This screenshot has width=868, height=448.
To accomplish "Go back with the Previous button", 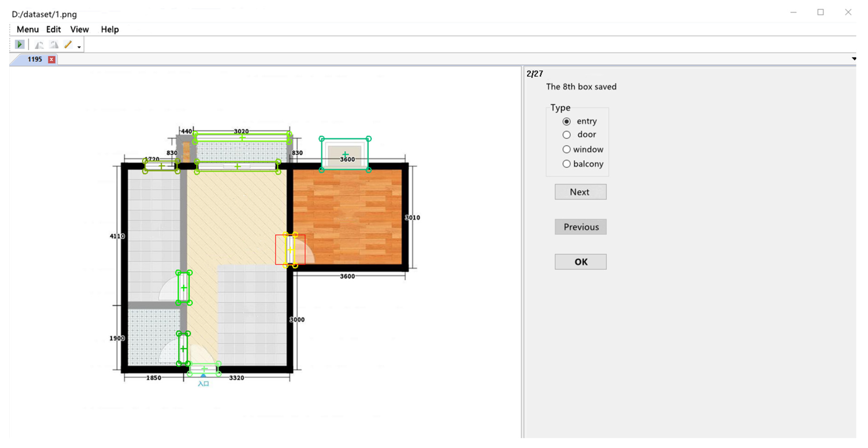I will (581, 227).
